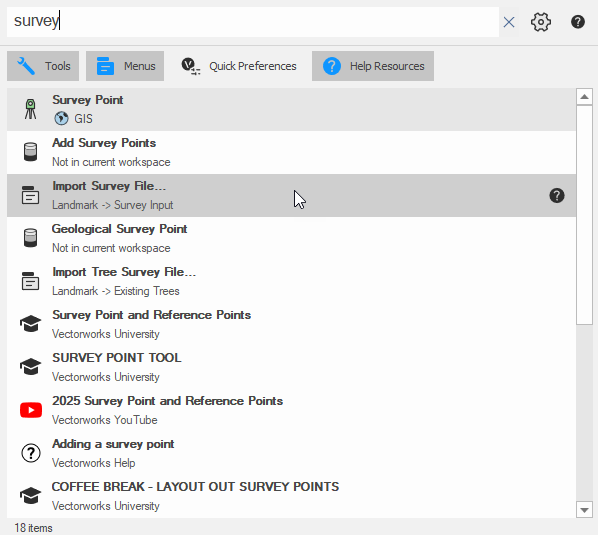Viewport: 598px width, 535px height.
Task: Toggle the Tools filter button
Action: (43, 66)
